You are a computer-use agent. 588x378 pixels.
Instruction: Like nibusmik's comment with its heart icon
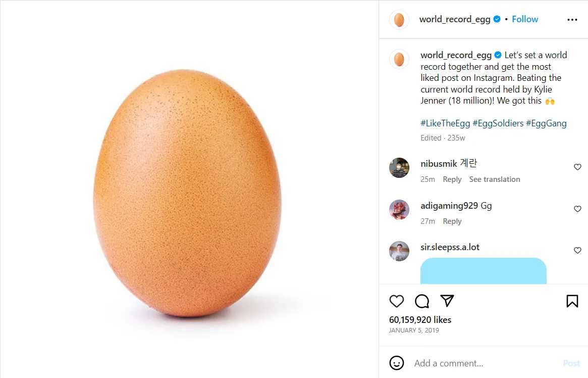pyautogui.click(x=577, y=167)
